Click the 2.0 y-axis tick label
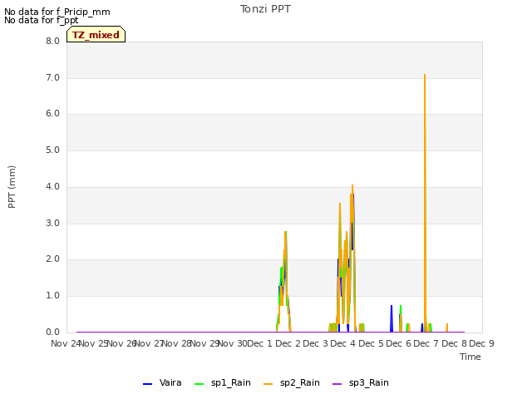 pyautogui.click(x=52, y=259)
